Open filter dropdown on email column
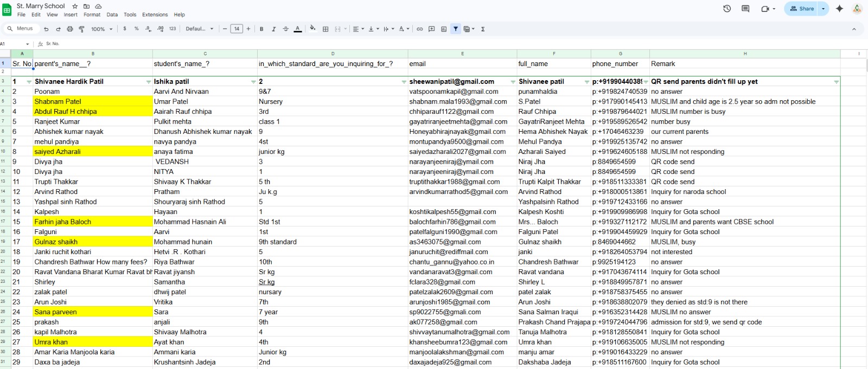Viewport: 868px width, 369px height. tap(513, 82)
